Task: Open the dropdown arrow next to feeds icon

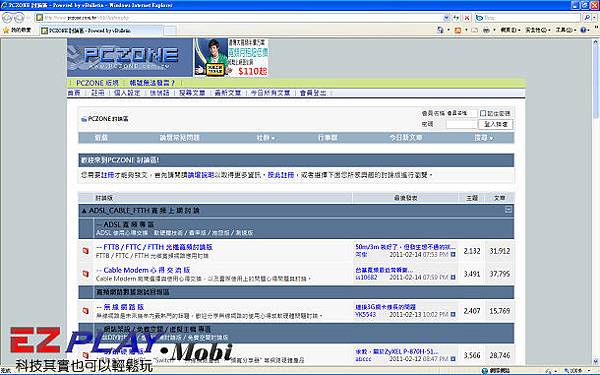Action: click(x=466, y=30)
